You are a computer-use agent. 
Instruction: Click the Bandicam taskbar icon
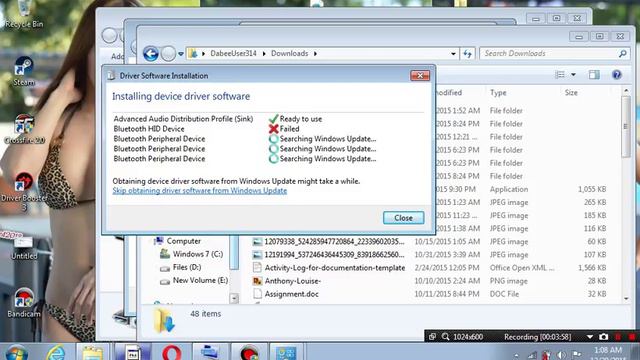click(x=249, y=352)
